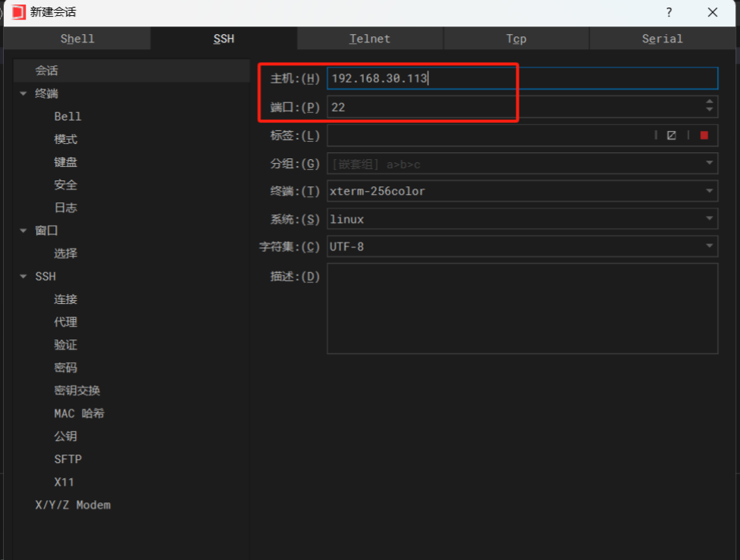Collapse the 终端 tree group
The image size is (740, 560).
point(23,93)
